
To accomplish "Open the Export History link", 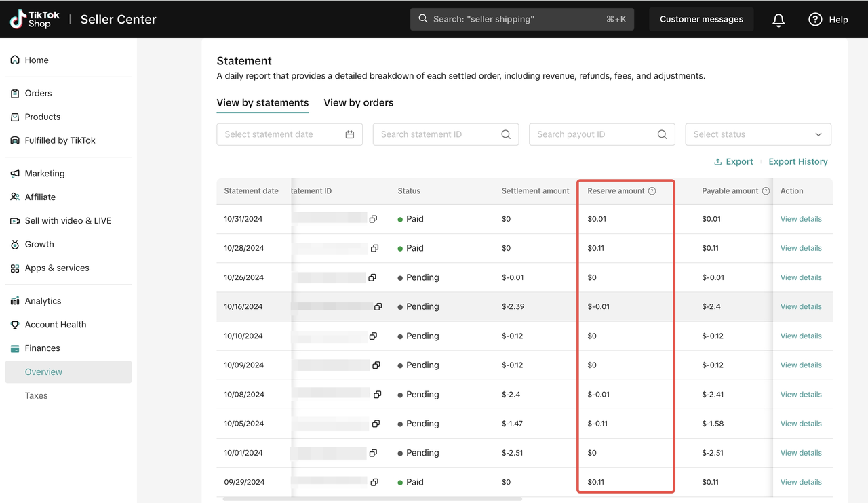I will click(797, 162).
